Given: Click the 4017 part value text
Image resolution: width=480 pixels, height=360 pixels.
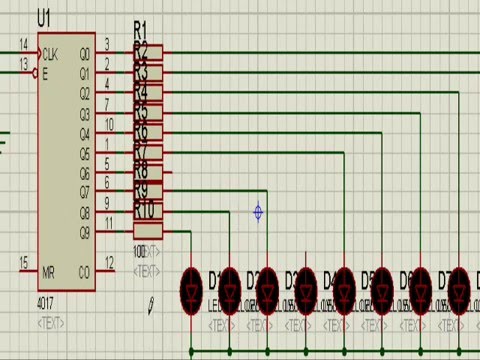Looking at the screenshot, I should (x=45, y=303).
